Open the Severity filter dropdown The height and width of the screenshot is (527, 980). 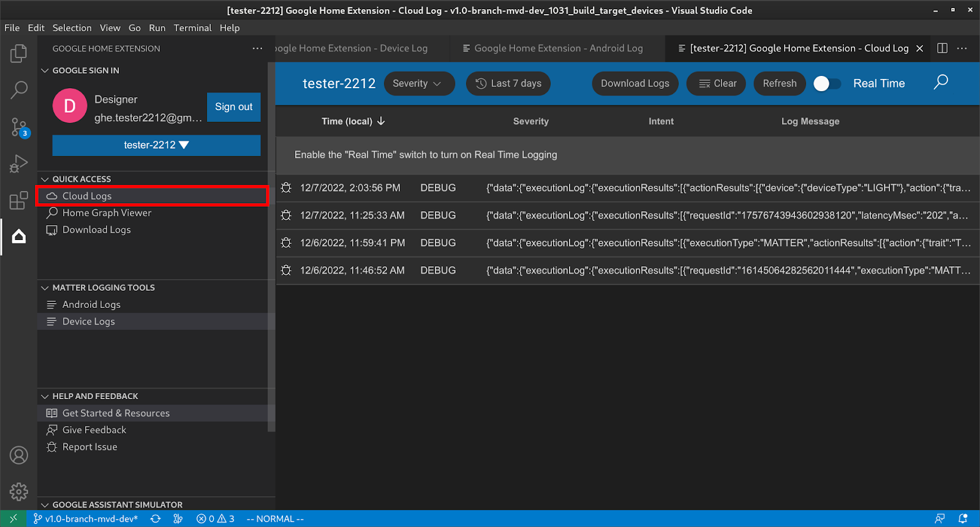(419, 84)
